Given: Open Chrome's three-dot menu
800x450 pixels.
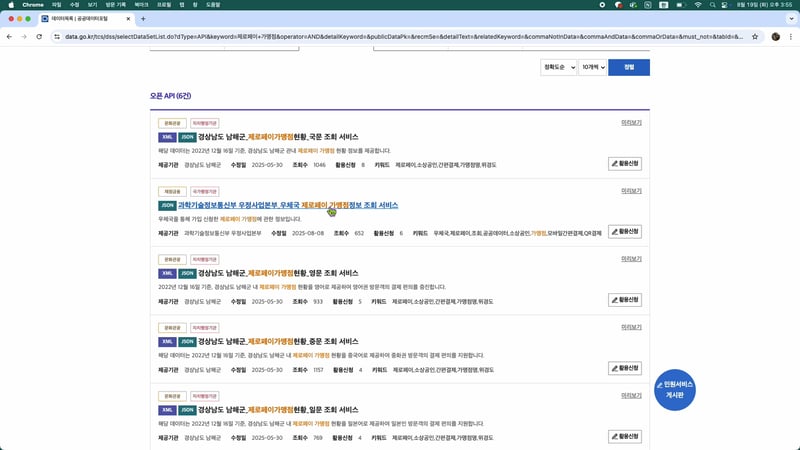Looking at the screenshot, I should [x=791, y=37].
